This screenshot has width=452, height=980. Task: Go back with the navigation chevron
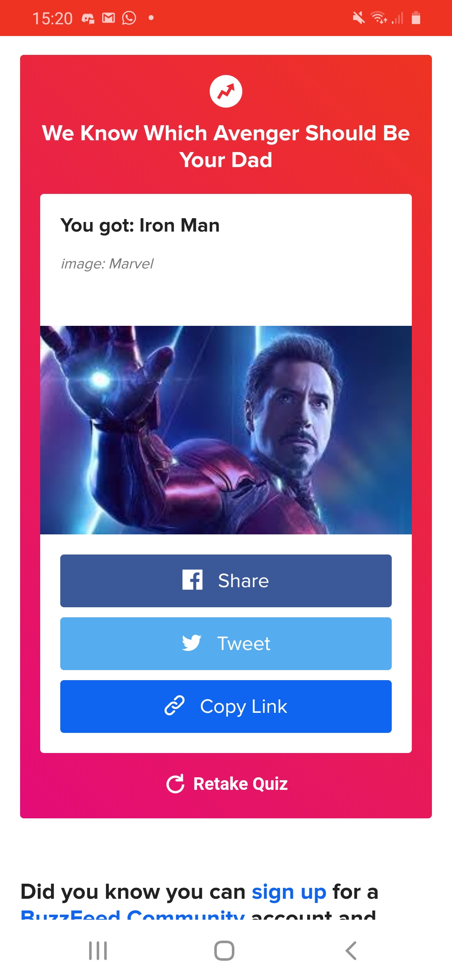click(351, 951)
